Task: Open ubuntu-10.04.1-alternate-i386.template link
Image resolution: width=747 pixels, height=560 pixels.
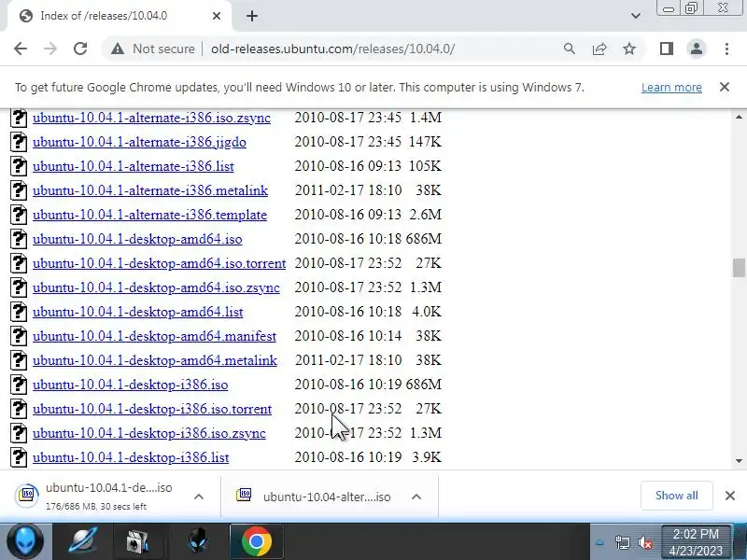Action: click(149, 215)
